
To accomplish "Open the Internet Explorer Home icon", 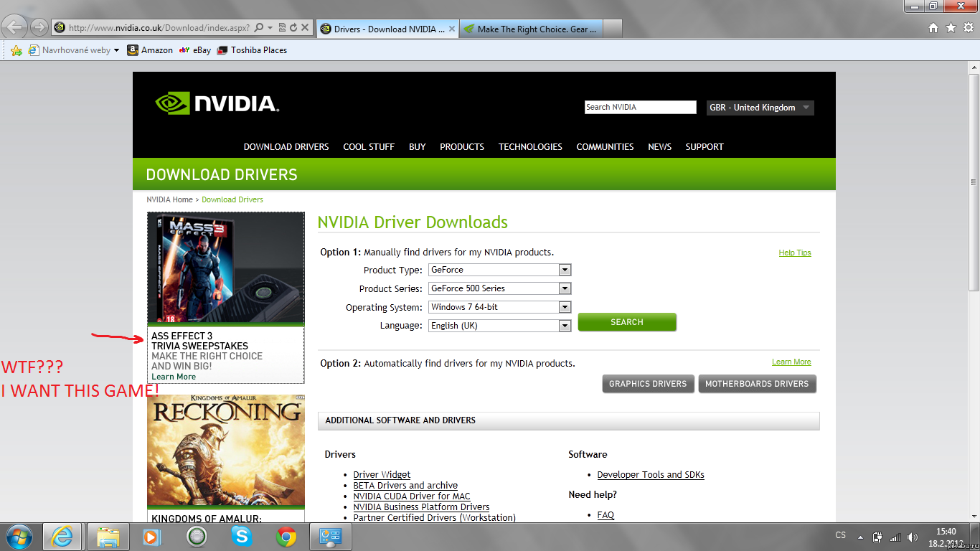I will (933, 28).
